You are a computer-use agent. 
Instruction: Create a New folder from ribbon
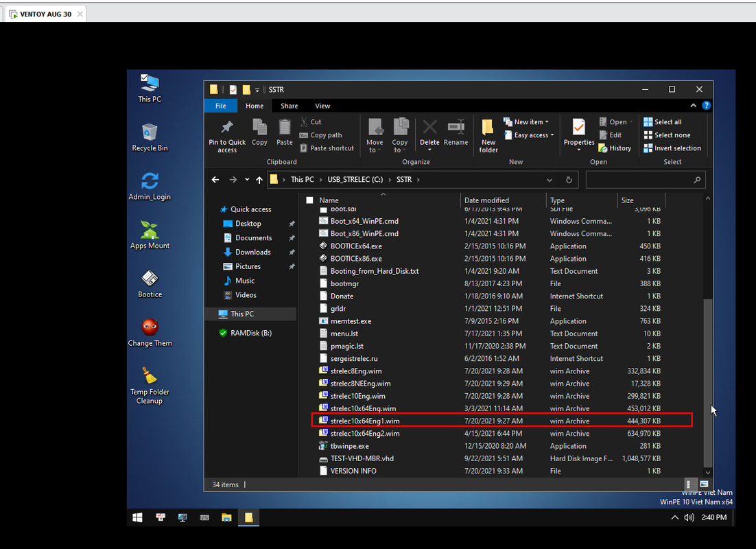[x=488, y=136]
